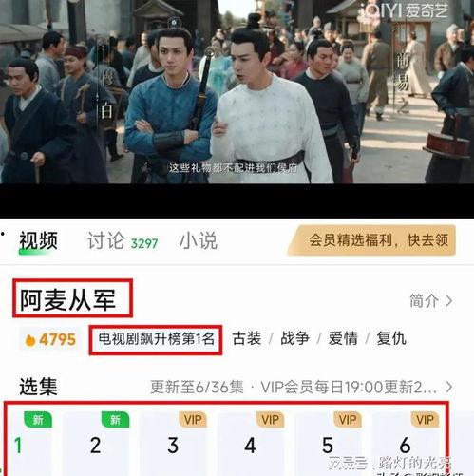Tap the video player area
The width and height of the screenshot is (474, 476).
coord(237,92)
